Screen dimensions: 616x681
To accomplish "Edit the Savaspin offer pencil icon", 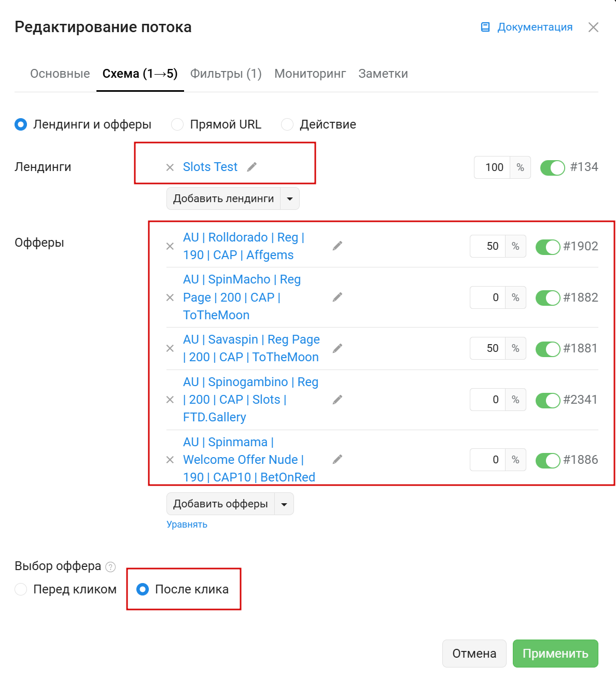I will coord(338,348).
